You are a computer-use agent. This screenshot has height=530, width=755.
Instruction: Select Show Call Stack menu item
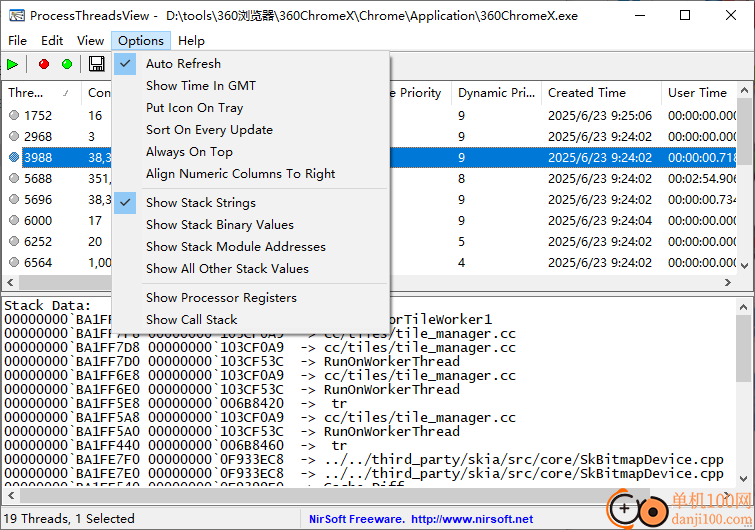point(250,320)
